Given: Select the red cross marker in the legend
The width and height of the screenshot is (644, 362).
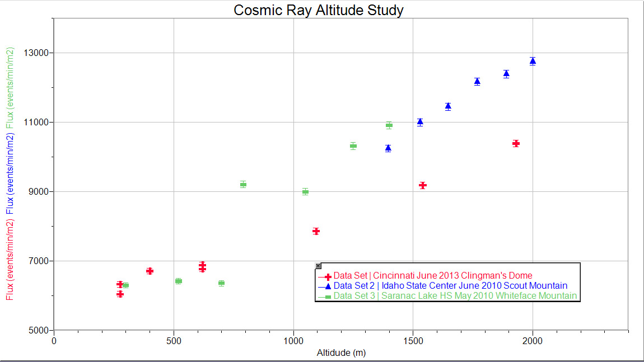Looking at the screenshot, I should (327, 275).
